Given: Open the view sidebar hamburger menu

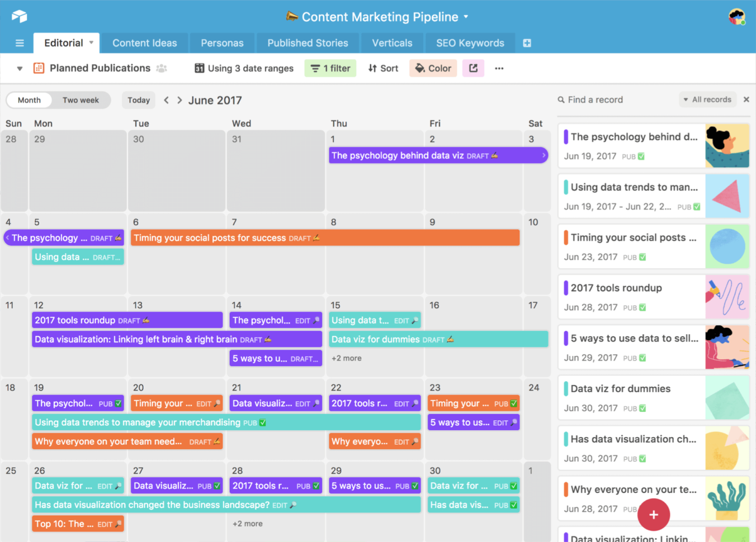Looking at the screenshot, I should (x=20, y=43).
